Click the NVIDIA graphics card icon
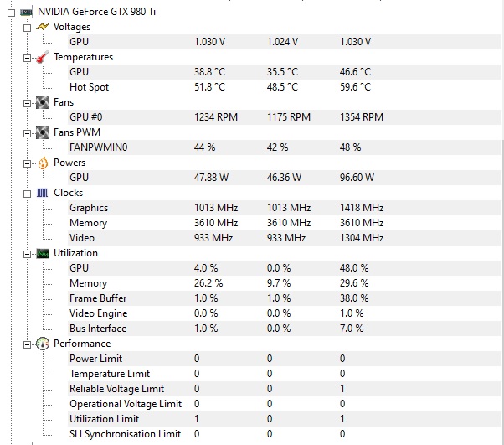The height and width of the screenshot is (445, 504). [x=27, y=13]
